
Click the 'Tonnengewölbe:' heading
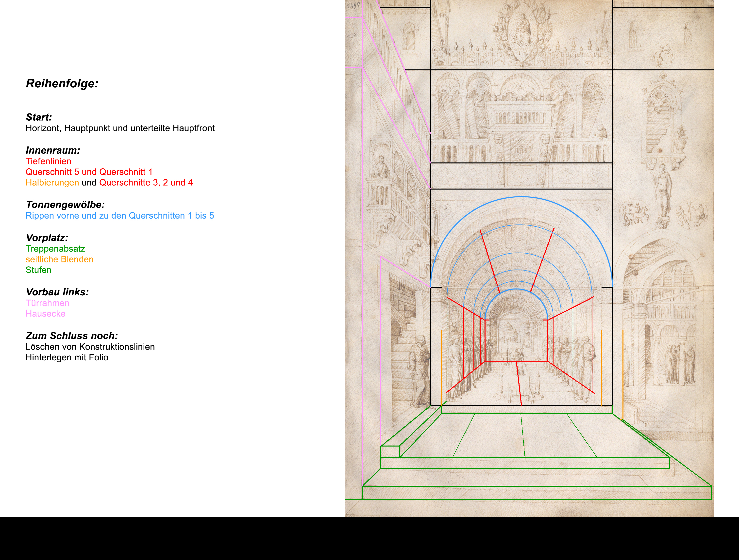point(65,205)
